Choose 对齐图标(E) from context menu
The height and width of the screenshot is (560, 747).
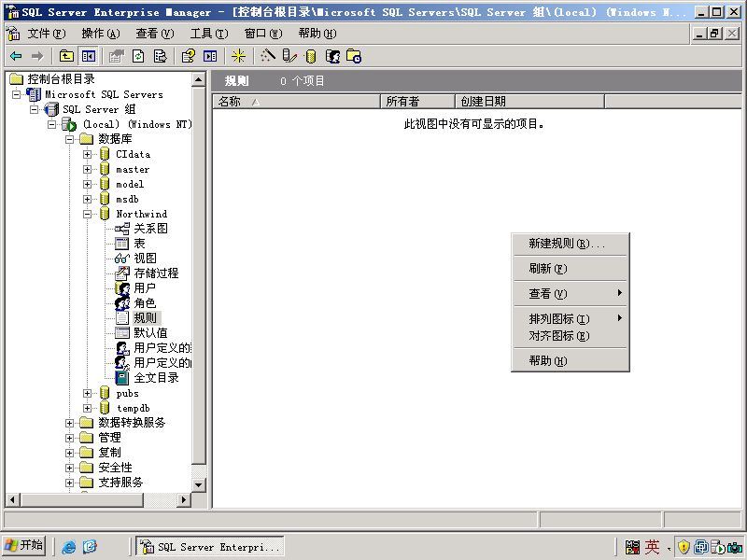(571, 336)
